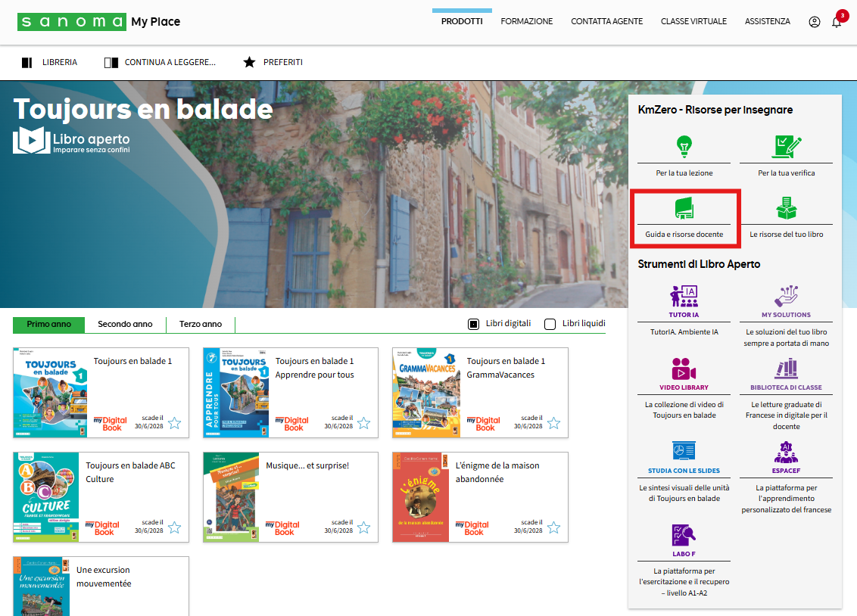This screenshot has width=857, height=616.
Task: Favorite L'énigme de la maison abandonnée star
Action: click(553, 527)
